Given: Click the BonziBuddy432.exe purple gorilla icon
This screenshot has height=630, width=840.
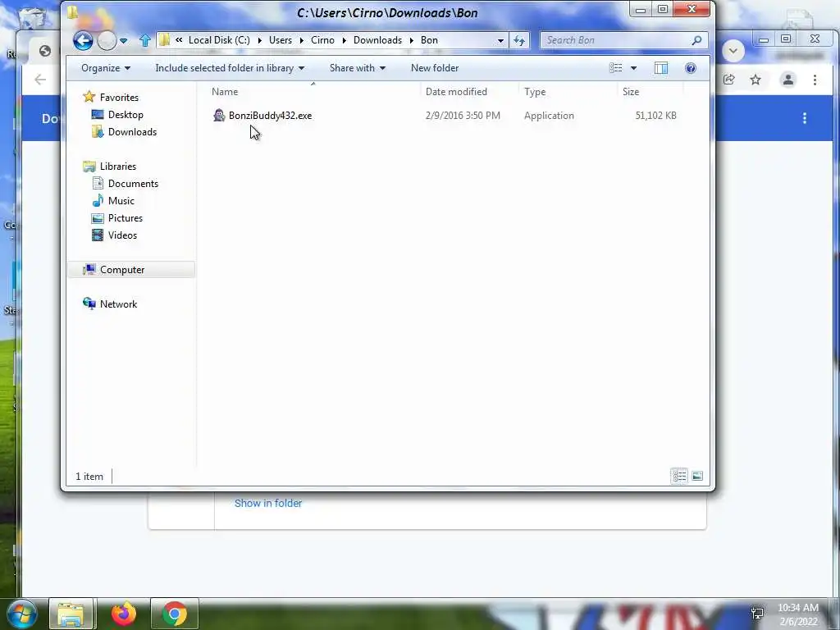Looking at the screenshot, I should (x=219, y=115).
